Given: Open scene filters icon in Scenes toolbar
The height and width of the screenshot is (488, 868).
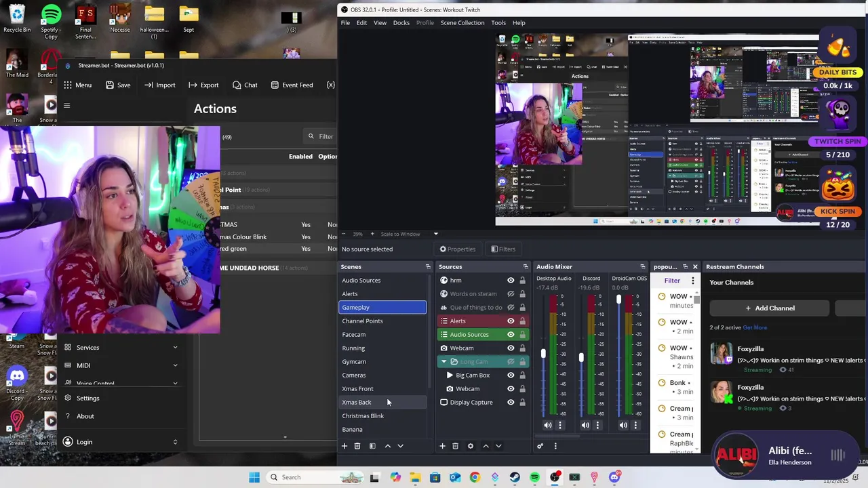Looking at the screenshot, I should pos(372,446).
